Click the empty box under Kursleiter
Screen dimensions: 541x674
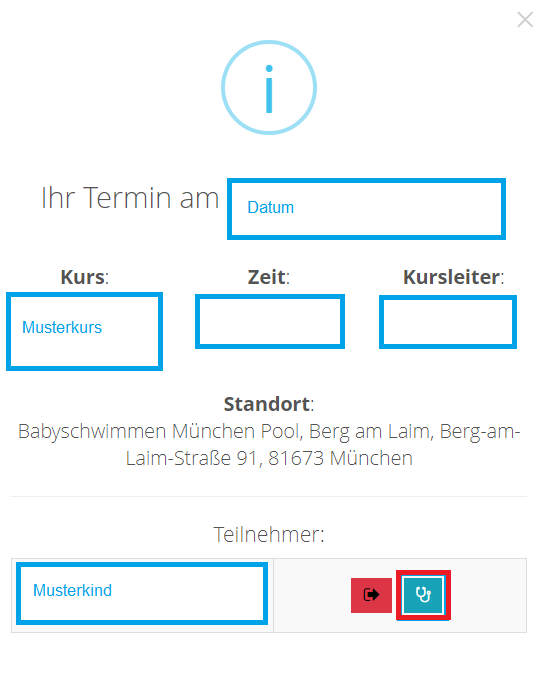click(448, 322)
